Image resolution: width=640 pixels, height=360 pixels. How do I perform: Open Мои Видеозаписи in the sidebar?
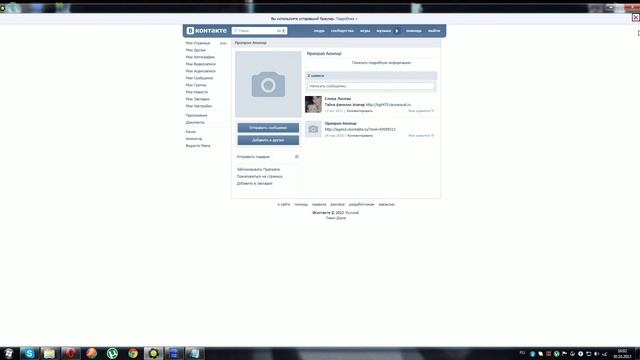pos(200,64)
